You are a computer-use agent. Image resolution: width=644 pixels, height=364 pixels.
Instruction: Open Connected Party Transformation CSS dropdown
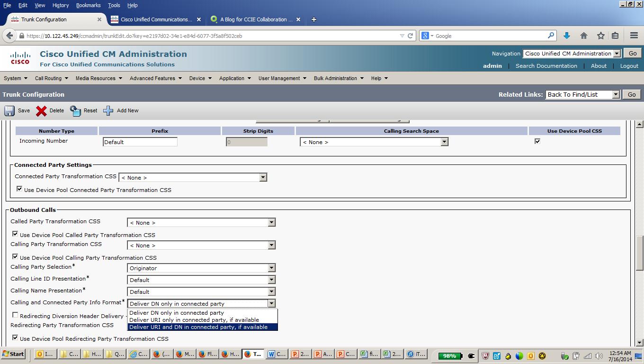pyautogui.click(x=193, y=177)
